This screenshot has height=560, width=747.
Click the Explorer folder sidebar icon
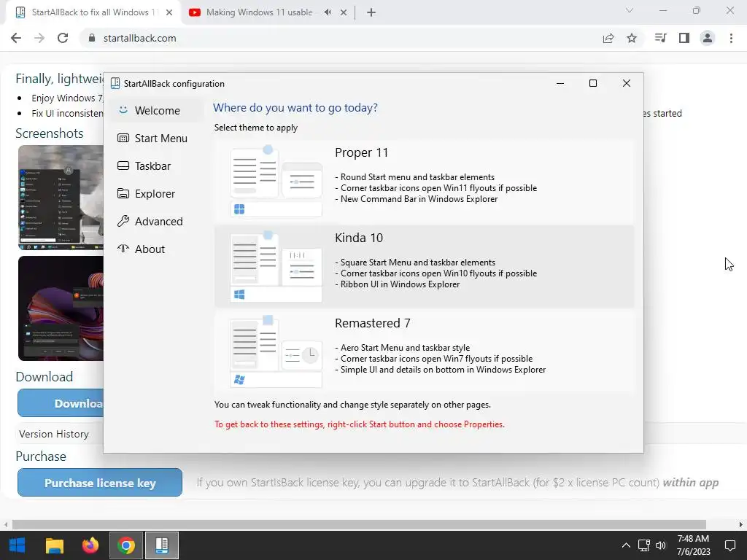(123, 193)
